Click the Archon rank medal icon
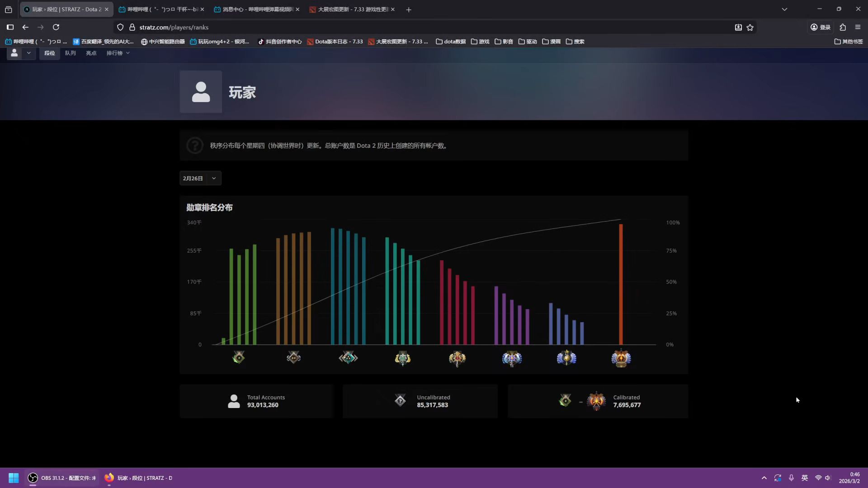Image resolution: width=868 pixels, height=488 pixels. (402, 358)
